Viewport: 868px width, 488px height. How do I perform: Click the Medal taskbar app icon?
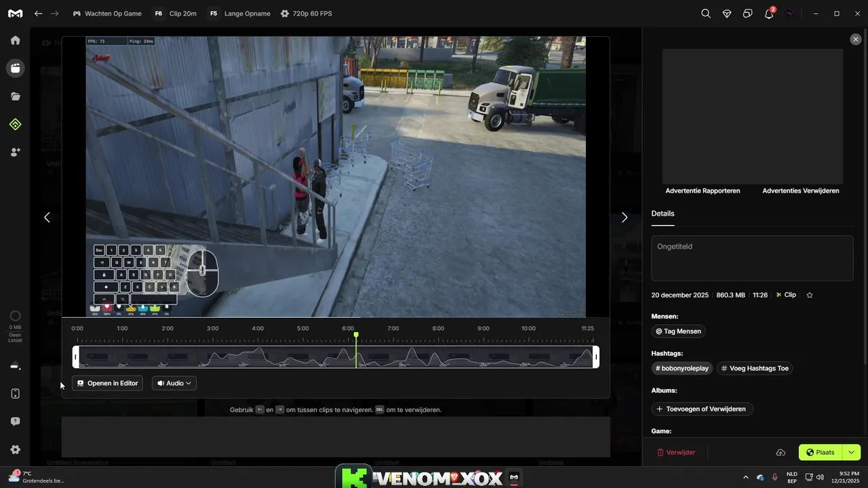513,477
